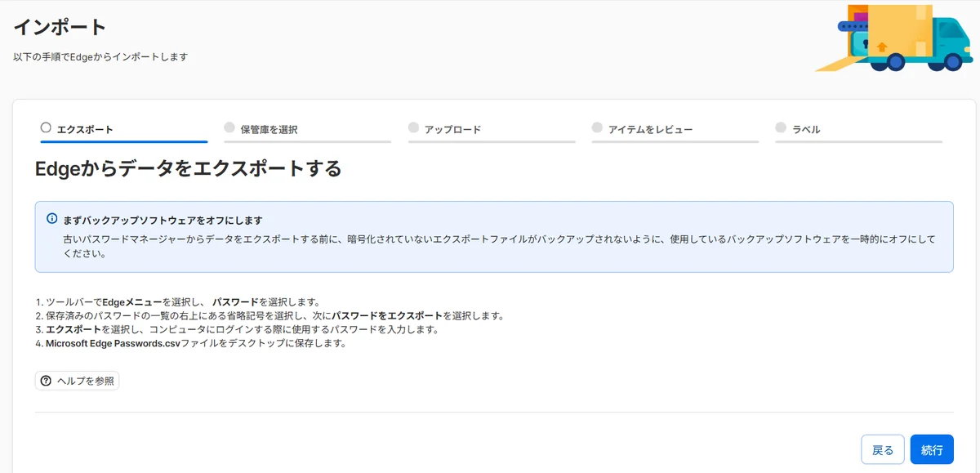980x473 pixels.
Task: Click the blue progress bar under エクスポート
Action: click(123, 141)
